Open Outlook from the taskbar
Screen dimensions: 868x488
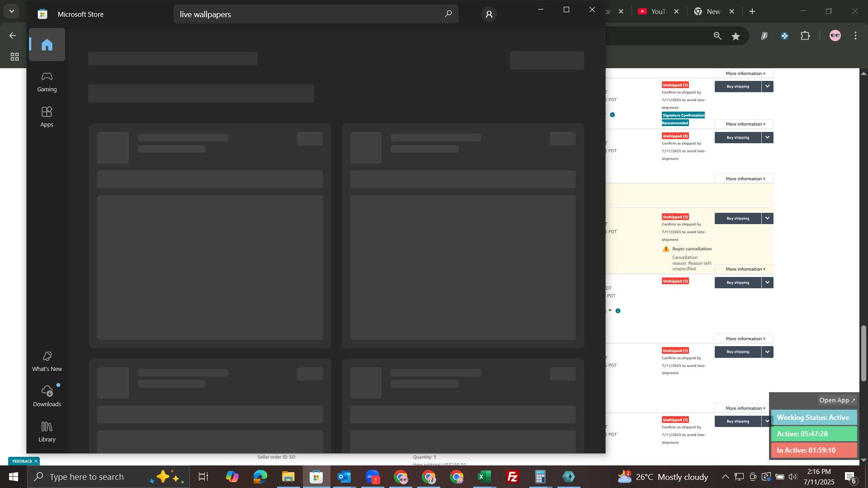click(344, 477)
